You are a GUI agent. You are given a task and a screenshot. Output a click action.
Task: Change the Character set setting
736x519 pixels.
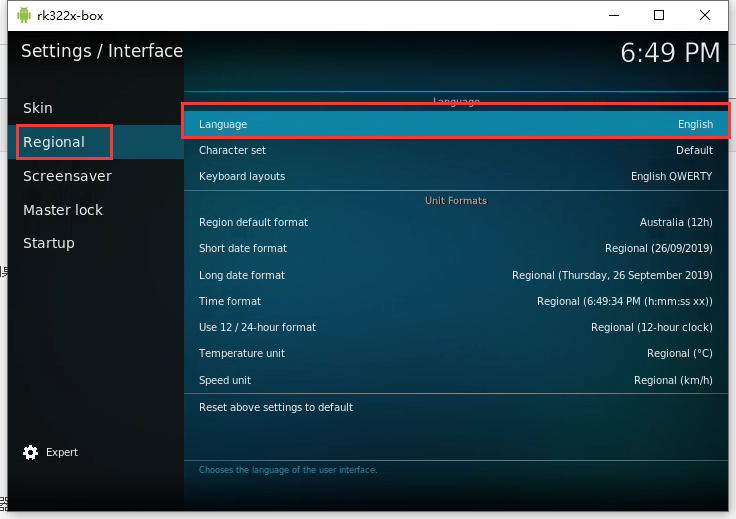pos(456,150)
